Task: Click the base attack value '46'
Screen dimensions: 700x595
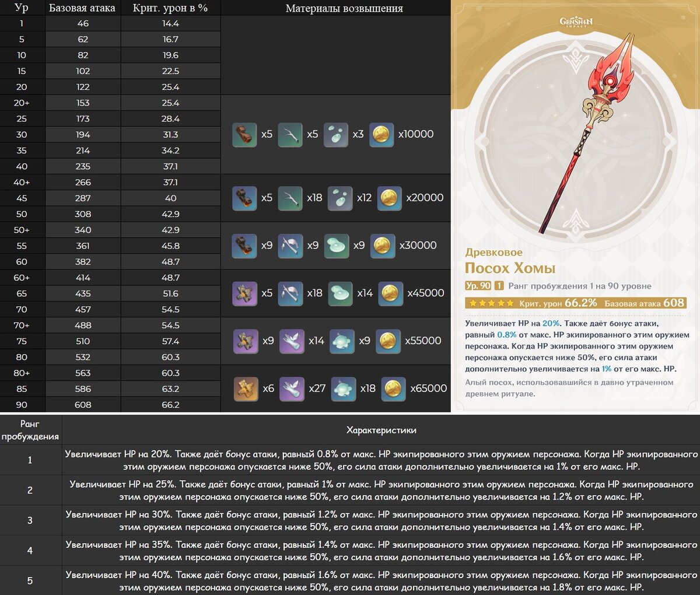Action: (x=83, y=23)
